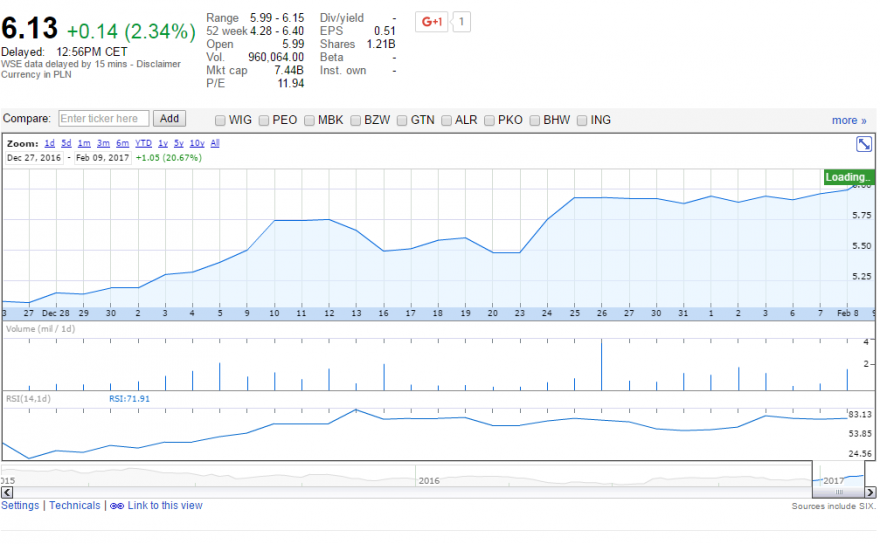
Task: Click the volume value 960,064.00
Action: click(x=276, y=57)
